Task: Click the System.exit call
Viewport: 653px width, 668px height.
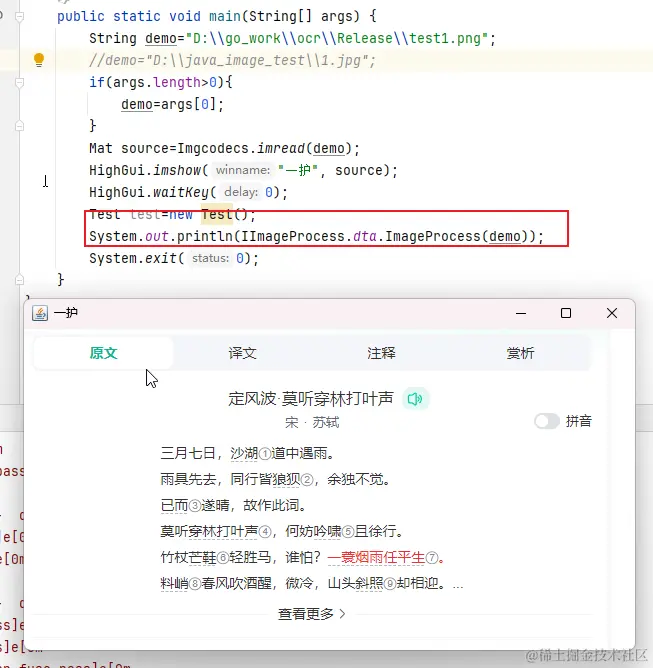Action: pos(174,258)
